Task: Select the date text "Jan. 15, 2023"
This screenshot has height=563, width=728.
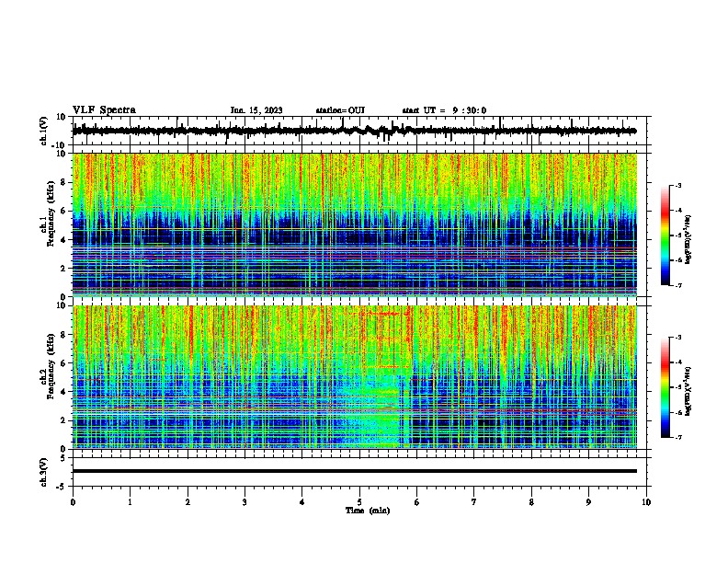Action: pyautogui.click(x=256, y=110)
